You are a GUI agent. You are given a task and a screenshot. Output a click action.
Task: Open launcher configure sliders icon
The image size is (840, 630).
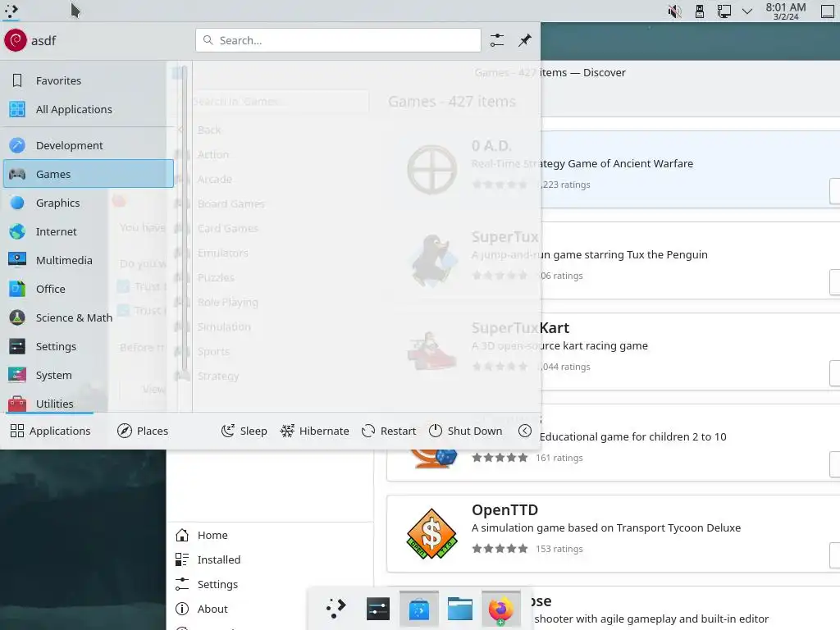(496, 40)
